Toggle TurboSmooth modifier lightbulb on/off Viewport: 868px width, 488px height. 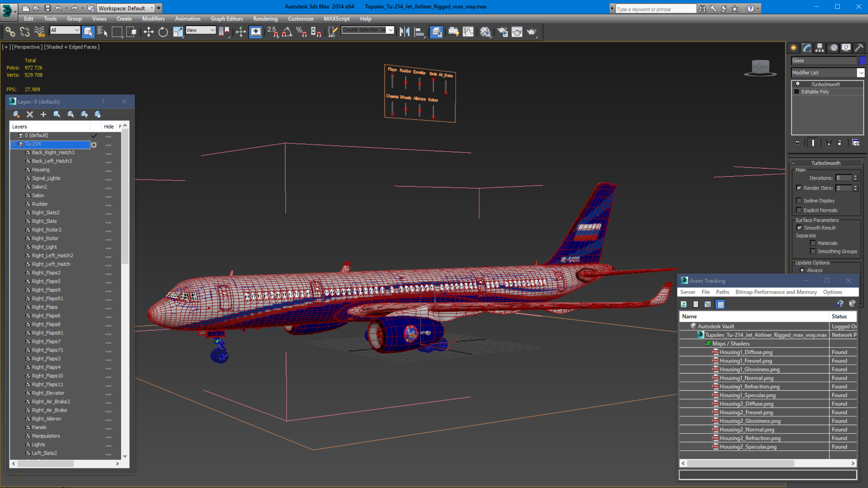pos(797,84)
